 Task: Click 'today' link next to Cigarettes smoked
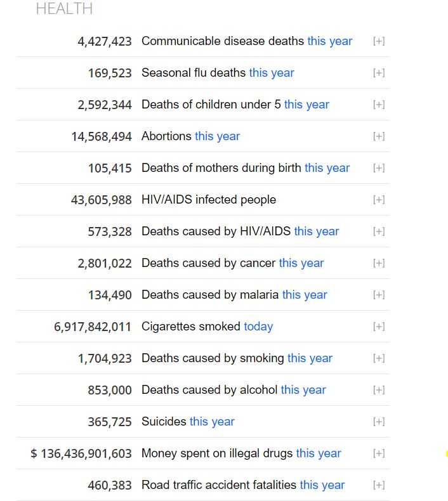point(258,327)
